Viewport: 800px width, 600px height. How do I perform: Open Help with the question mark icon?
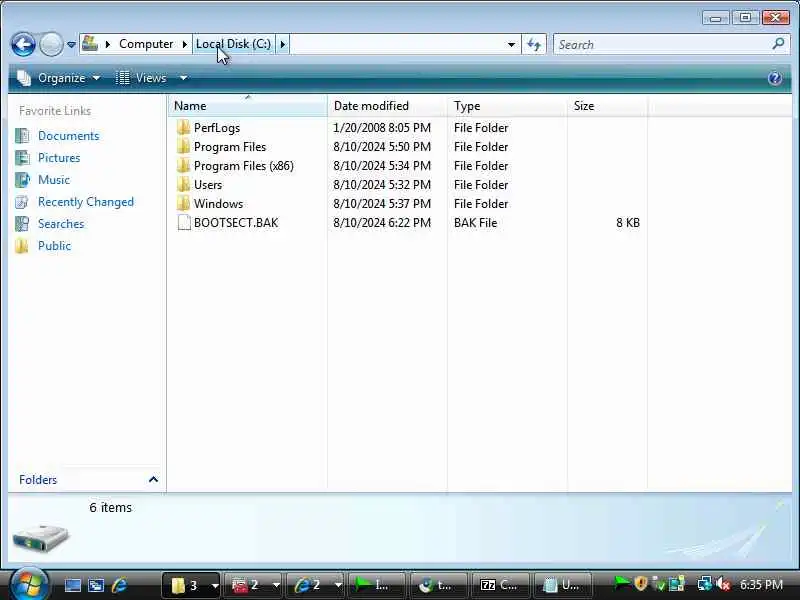click(x=774, y=78)
